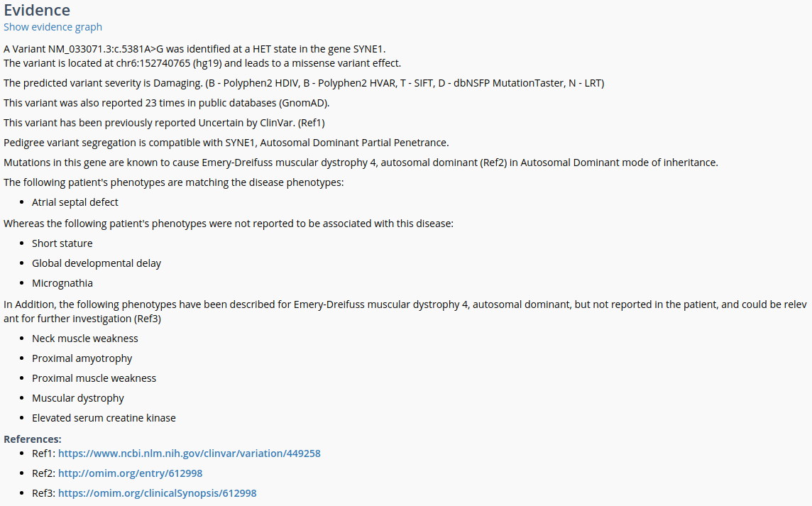Click the Elevated serum creatine kinase item
This screenshot has height=506, width=812.
click(x=104, y=418)
